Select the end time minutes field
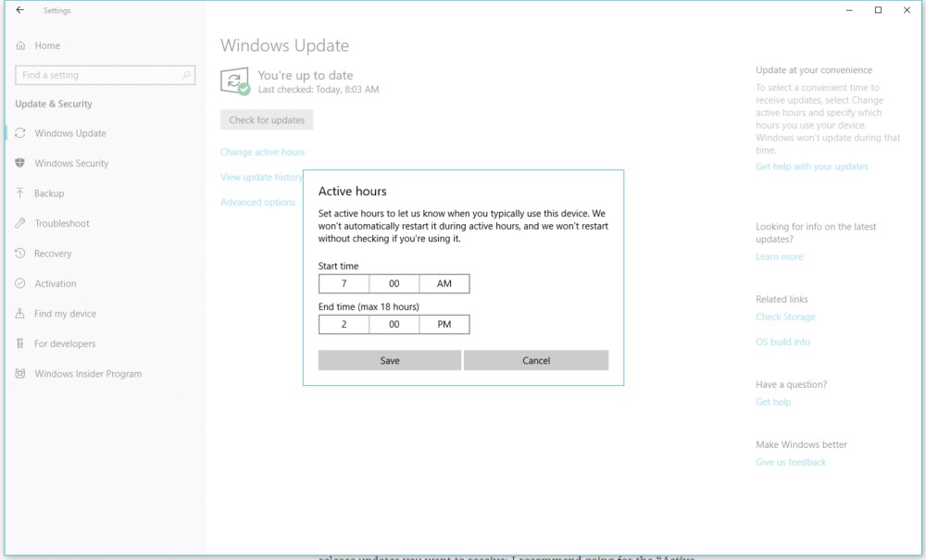This screenshot has width=926, height=560. coord(394,325)
